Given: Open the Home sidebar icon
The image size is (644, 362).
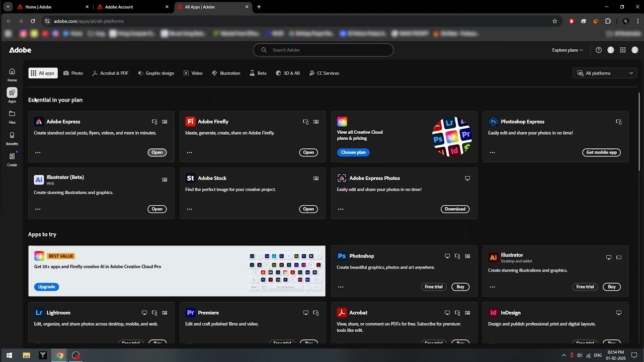Looking at the screenshot, I should click(12, 71).
